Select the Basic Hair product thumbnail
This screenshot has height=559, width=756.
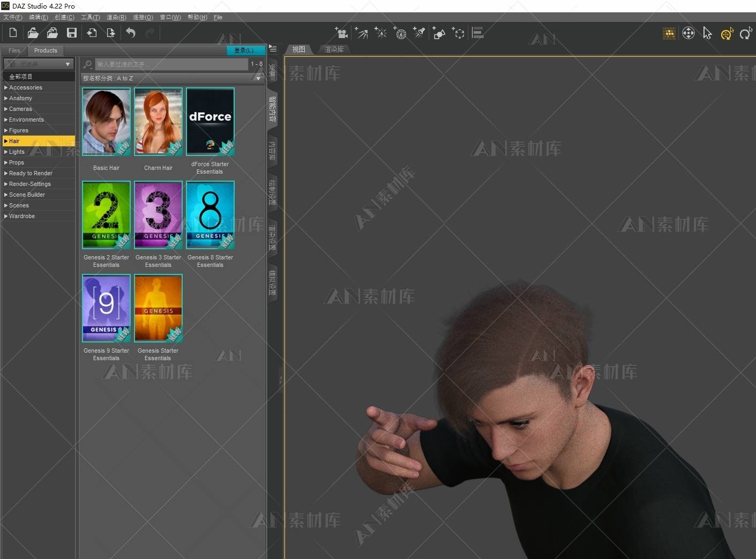pos(106,122)
